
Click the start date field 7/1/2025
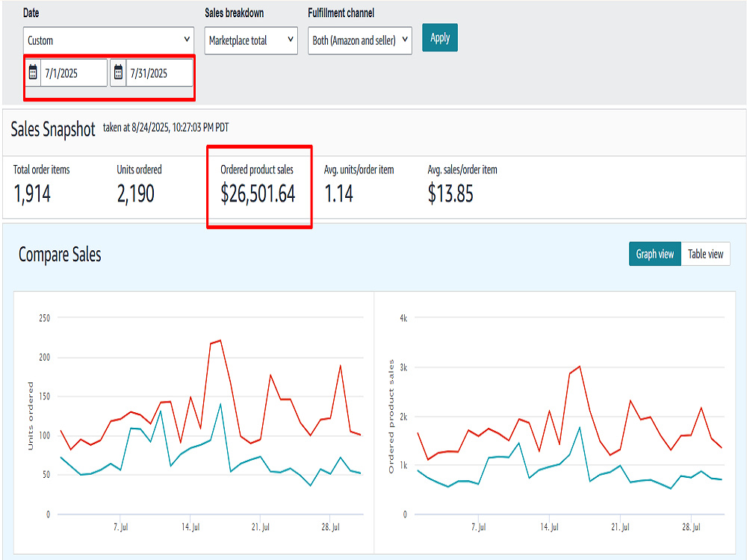point(74,73)
